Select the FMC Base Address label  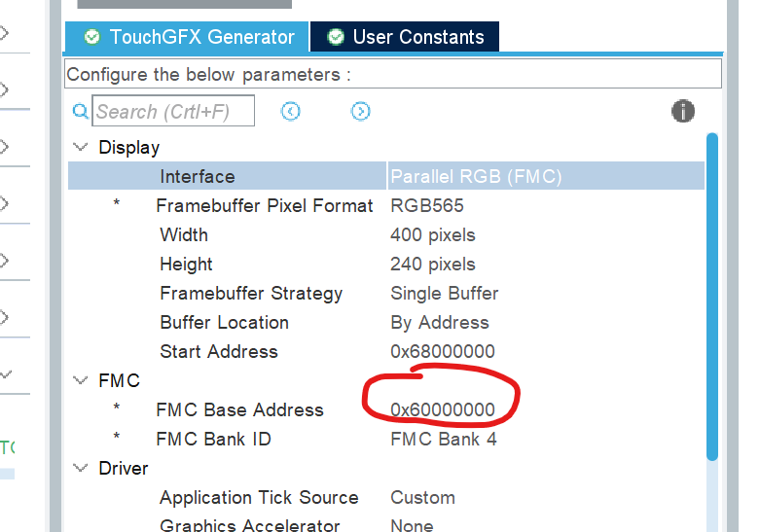pyautogui.click(x=239, y=409)
